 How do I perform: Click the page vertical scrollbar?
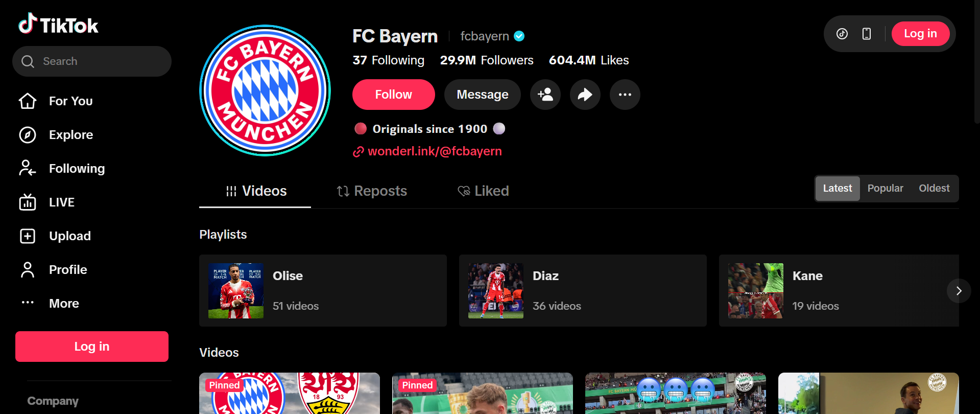pyautogui.click(x=976, y=61)
